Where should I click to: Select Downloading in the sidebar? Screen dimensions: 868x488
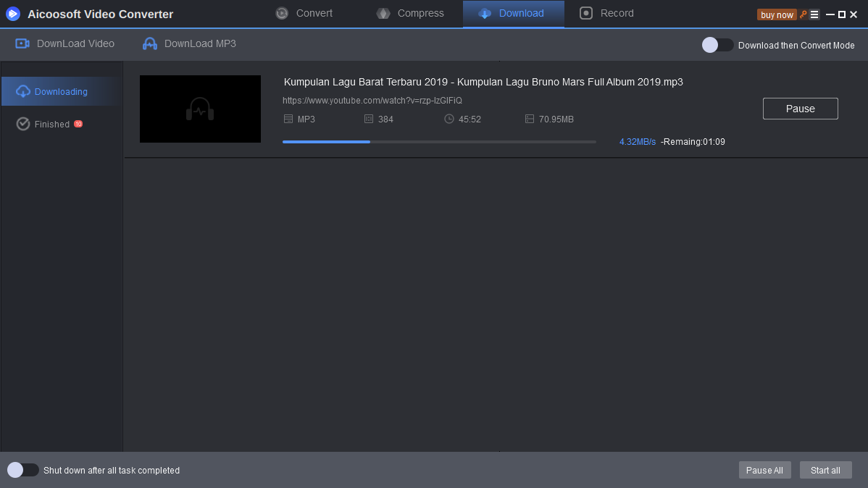(61, 91)
